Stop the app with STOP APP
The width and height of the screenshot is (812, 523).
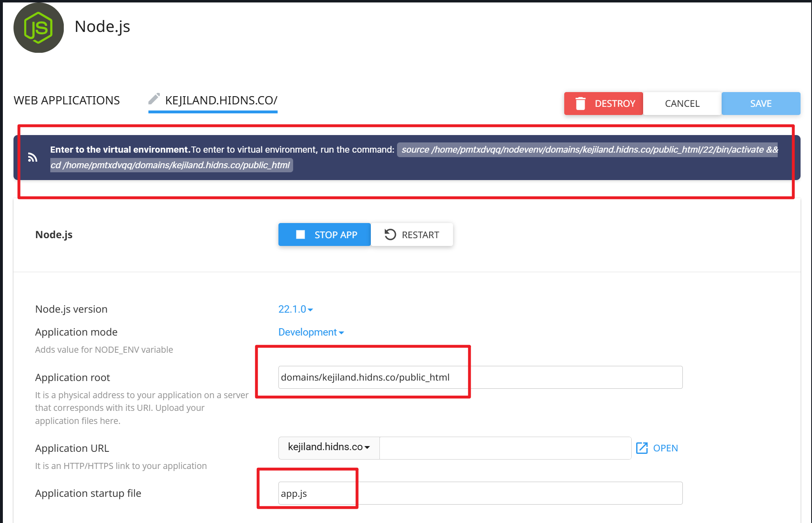click(325, 234)
